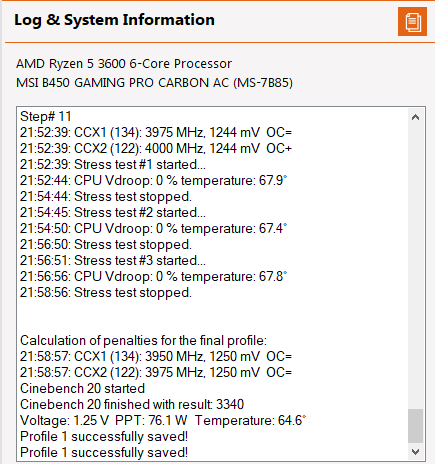Click first 'Profile 1 successfully saved!' line

click(104, 436)
